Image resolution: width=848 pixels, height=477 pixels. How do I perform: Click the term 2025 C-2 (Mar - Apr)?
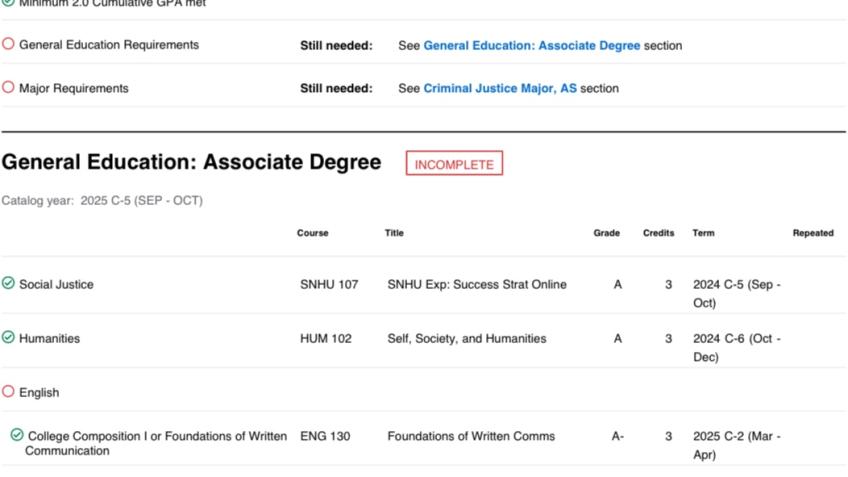point(737,445)
